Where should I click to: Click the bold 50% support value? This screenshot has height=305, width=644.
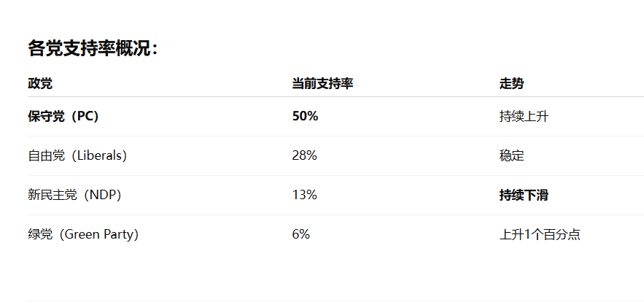tap(305, 116)
